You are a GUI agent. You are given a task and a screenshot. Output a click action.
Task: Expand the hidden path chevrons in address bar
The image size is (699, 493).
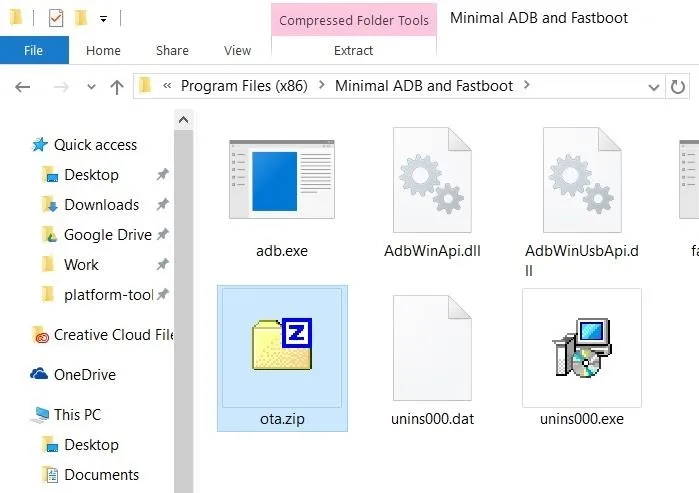click(x=167, y=86)
